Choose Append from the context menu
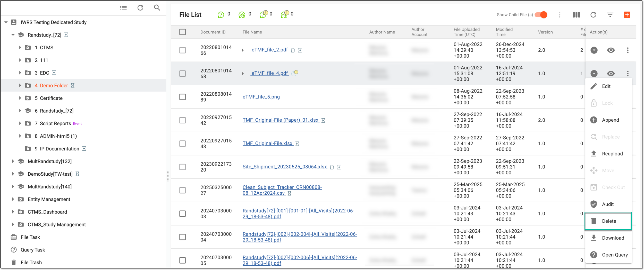The width and height of the screenshot is (644, 270). 608,120
